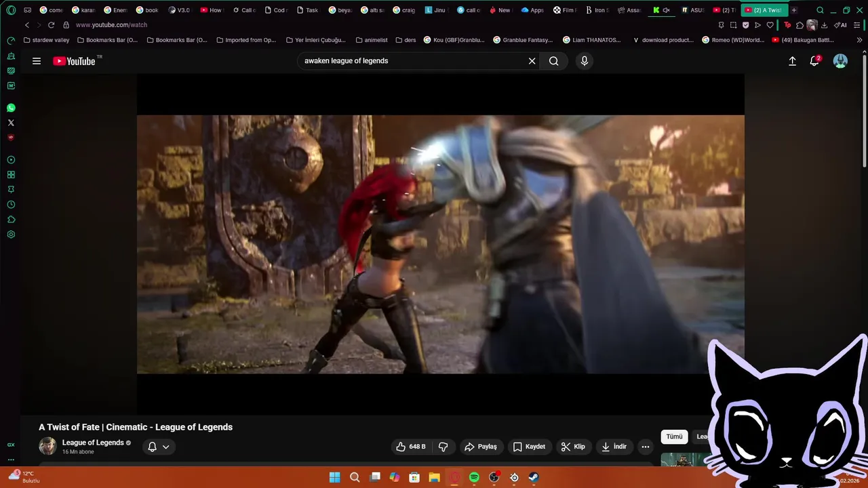Reload the current page
This screenshot has height=488, width=868.
pyautogui.click(x=51, y=25)
